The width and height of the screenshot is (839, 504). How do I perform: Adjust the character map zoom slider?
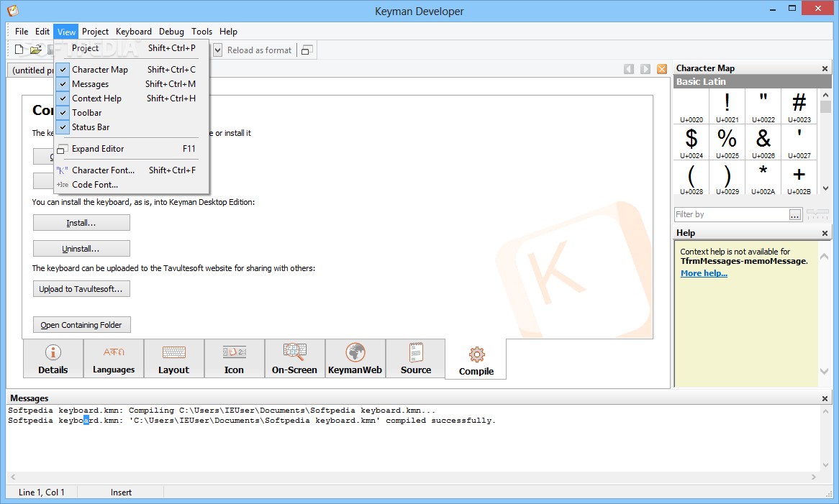point(817,214)
